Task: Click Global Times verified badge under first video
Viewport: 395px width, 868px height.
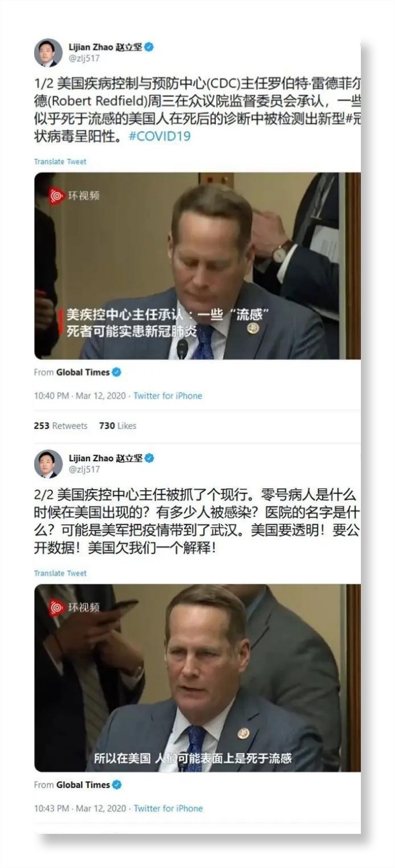Action: click(x=116, y=372)
